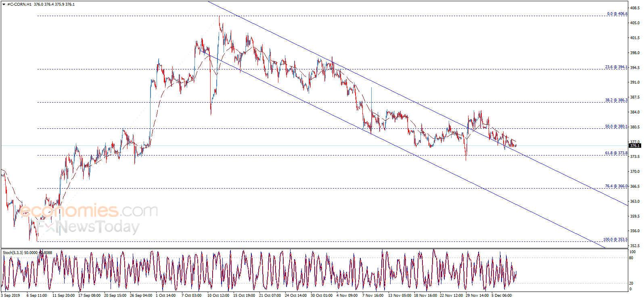This screenshot has width=644, height=300.
Task: Click the current price tag 376.1
Action: 635,145
